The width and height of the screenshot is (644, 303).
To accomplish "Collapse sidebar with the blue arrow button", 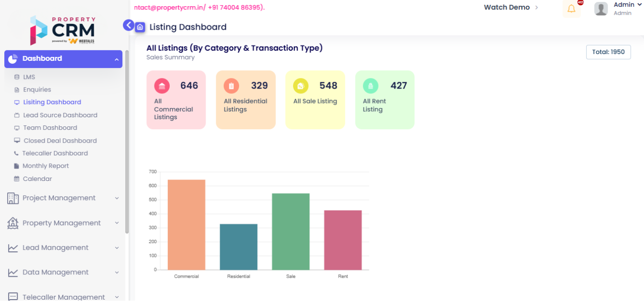I will (128, 25).
